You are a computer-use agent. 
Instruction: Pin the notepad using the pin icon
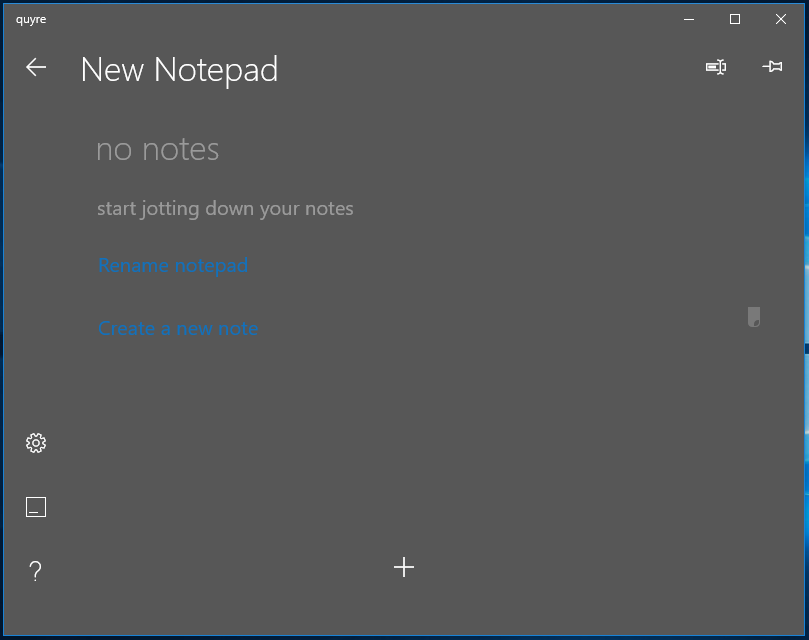(772, 67)
